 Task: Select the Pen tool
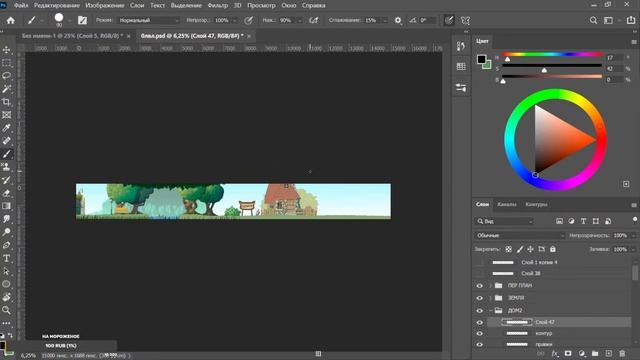(7, 245)
